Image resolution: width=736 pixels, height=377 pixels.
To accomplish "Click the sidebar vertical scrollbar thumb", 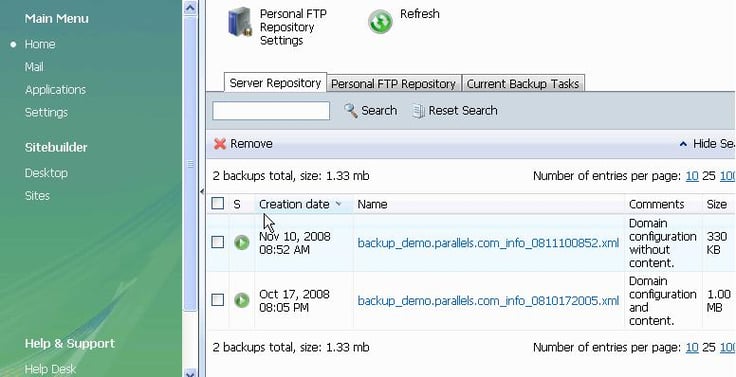I will click(x=190, y=163).
